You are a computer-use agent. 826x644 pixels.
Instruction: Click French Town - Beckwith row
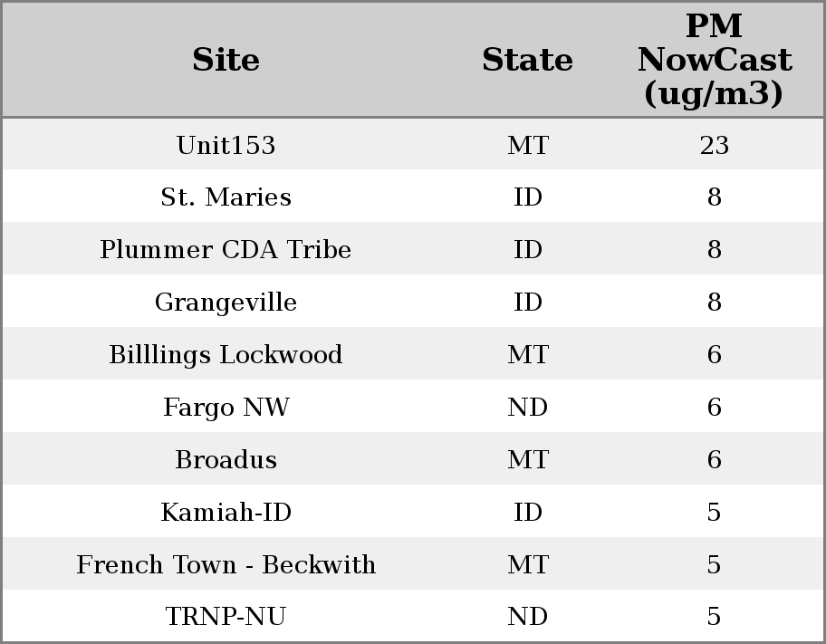[226, 565]
